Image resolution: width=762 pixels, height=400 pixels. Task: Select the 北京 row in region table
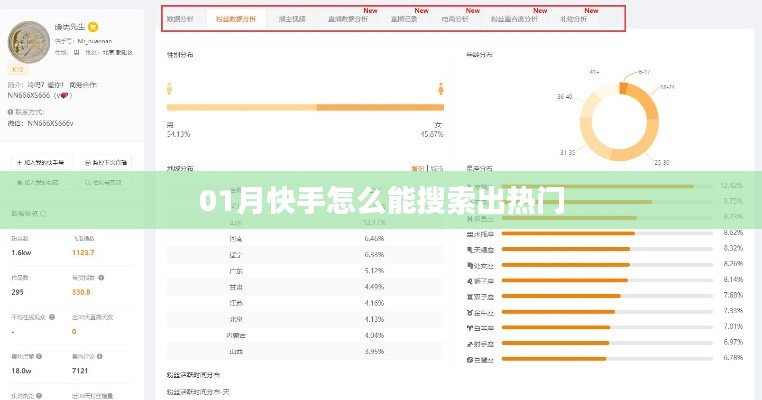[305, 319]
